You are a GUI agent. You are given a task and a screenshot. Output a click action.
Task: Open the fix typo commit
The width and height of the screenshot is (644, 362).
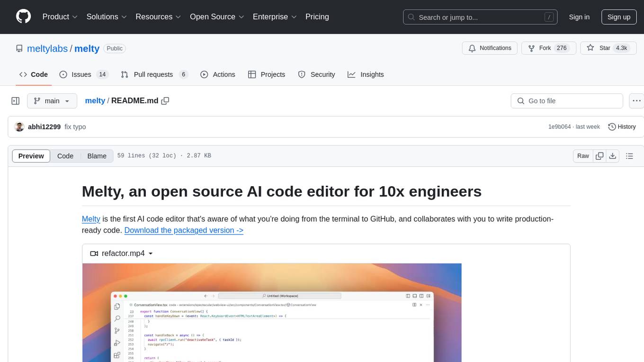[x=75, y=127]
